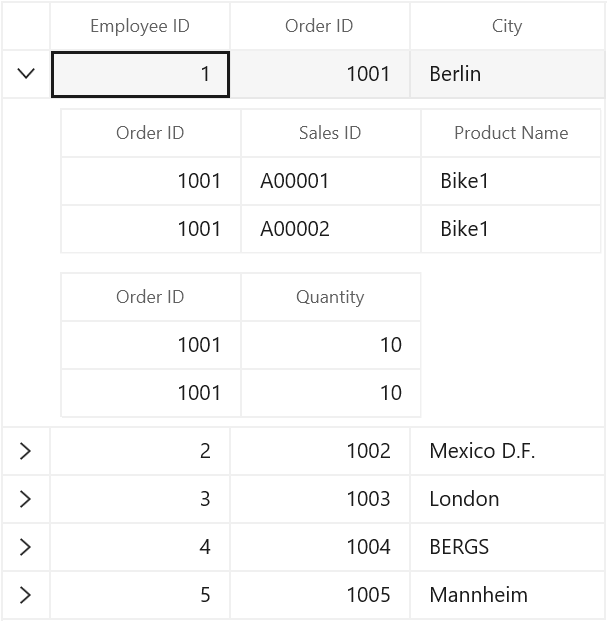Select Order ID cell in A00002 row
The width and height of the screenshot is (607, 621).
[x=150, y=229]
